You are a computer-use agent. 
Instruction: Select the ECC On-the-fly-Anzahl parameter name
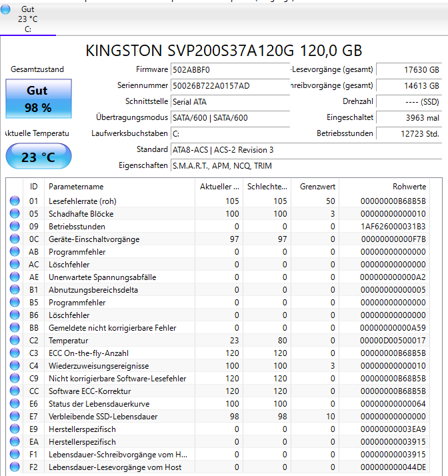(89, 353)
